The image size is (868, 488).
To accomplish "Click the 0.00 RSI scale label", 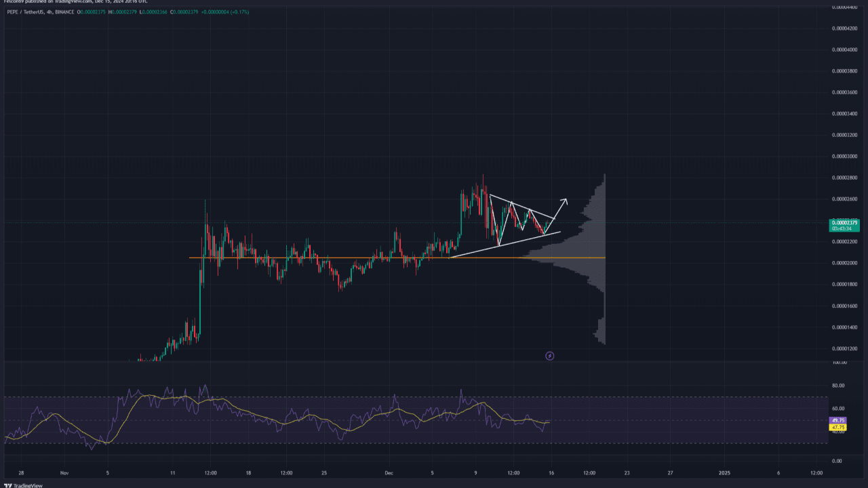I will click(x=838, y=461).
